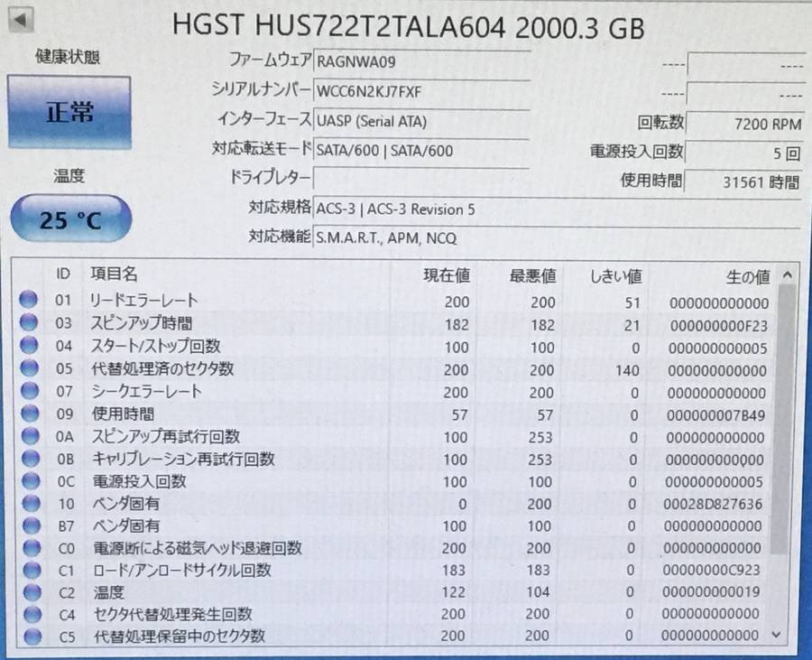Click the scroll up arrow of attribute list
Viewport: 812px width, 660px height.
(x=787, y=275)
